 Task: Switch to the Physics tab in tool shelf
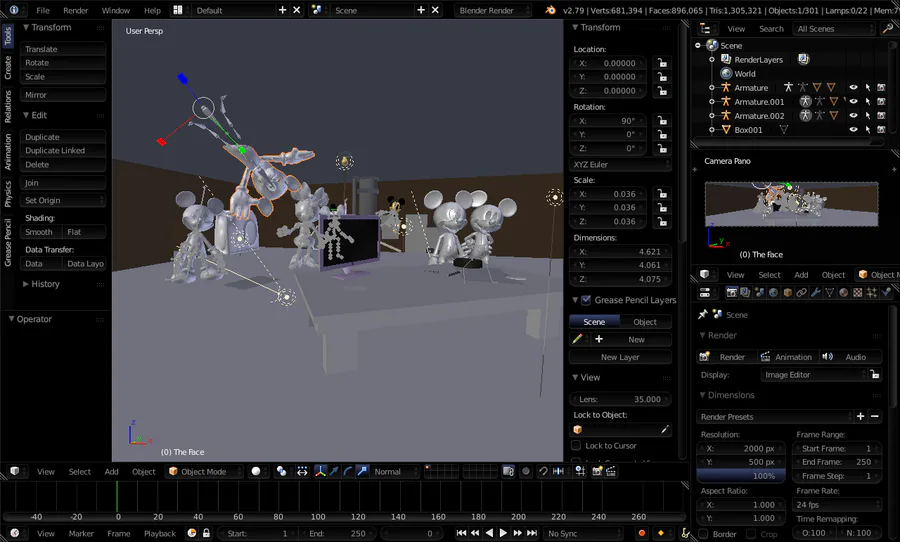pyautogui.click(x=7, y=193)
